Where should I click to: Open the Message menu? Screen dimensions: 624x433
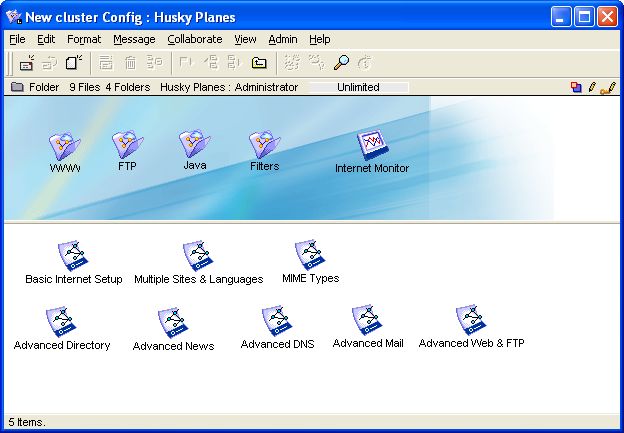click(134, 39)
